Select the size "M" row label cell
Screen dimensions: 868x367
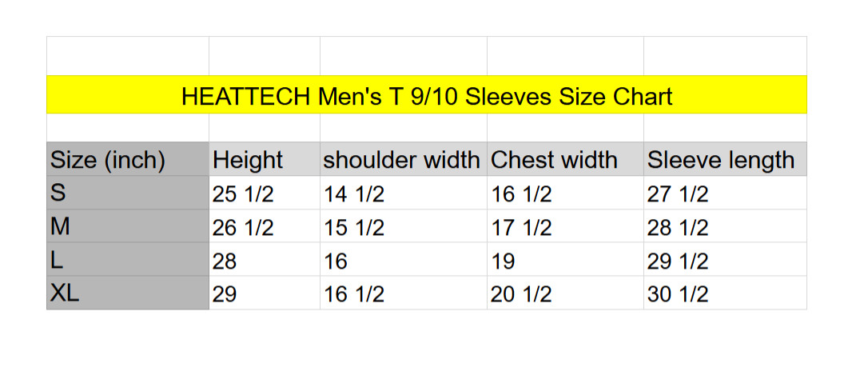[x=127, y=227]
